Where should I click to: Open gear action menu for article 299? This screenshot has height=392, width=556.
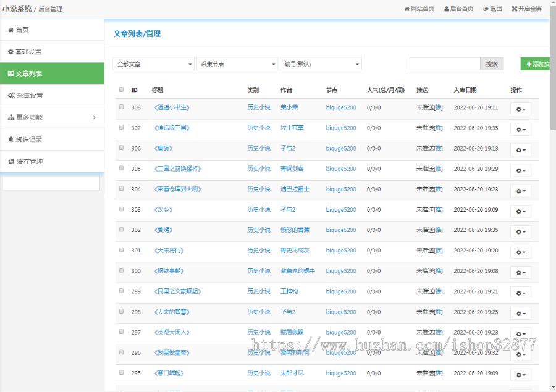(521, 293)
